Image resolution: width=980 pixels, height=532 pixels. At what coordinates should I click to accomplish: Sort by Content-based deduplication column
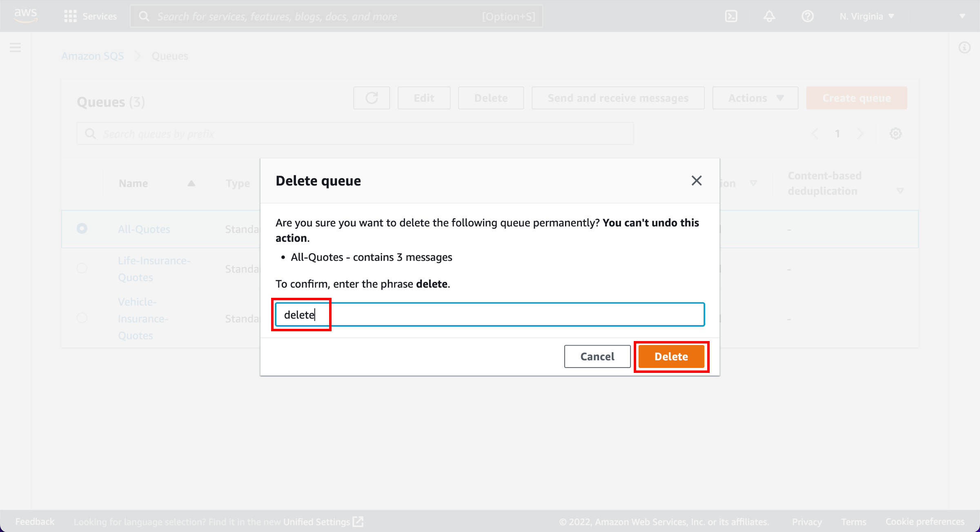845,183
